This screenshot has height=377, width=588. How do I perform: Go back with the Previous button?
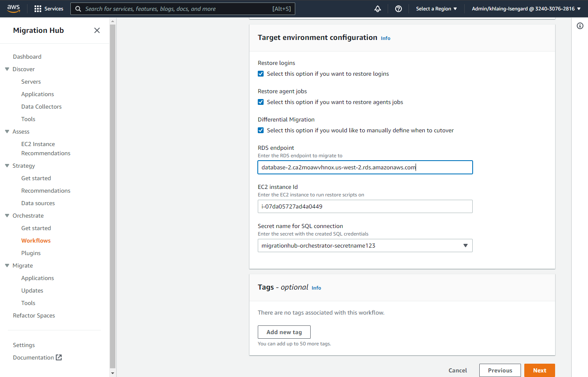(500, 370)
